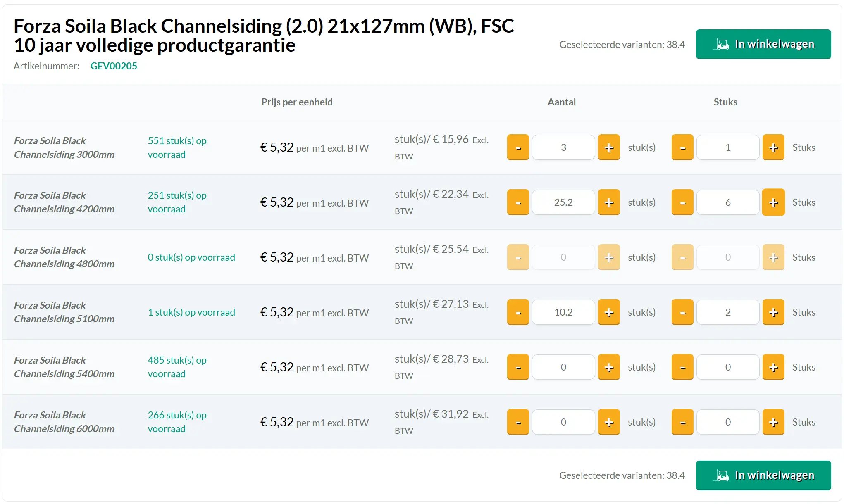Click Stuks input for 5100mm row
Screen dimensions: 844x504
(728, 312)
